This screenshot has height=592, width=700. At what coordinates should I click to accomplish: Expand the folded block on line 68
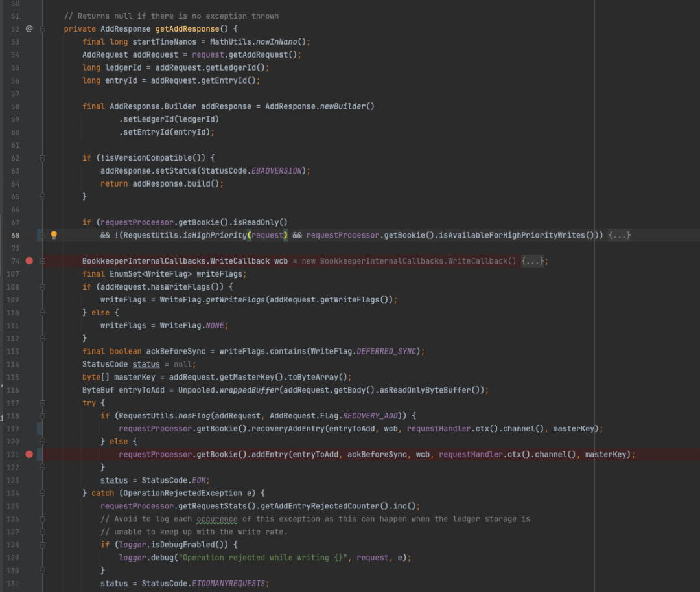click(42, 235)
